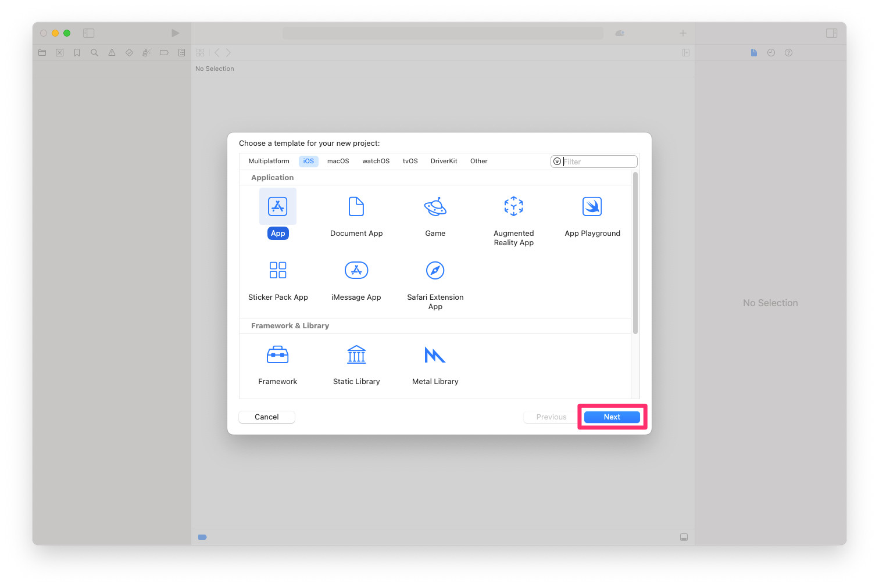Image resolution: width=879 pixels, height=588 pixels.
Task: Click the plus library button in toolbar
Action: pyautogui.click(x=683, y=33)
